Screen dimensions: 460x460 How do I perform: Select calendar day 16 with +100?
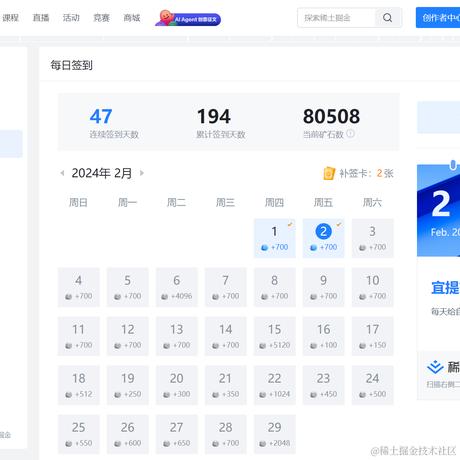click(323, 336)
